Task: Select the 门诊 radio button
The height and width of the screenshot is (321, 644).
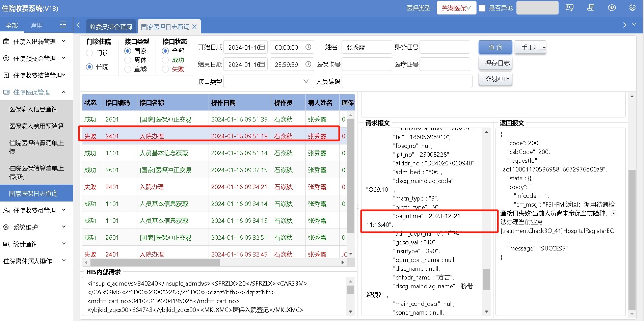Action: coord(89,53)
